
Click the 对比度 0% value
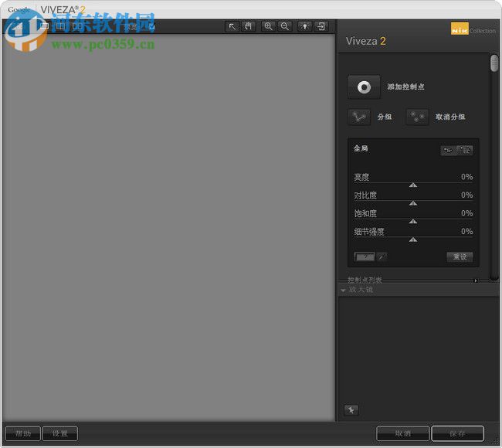pyautogui.click(x=466, y=195)
